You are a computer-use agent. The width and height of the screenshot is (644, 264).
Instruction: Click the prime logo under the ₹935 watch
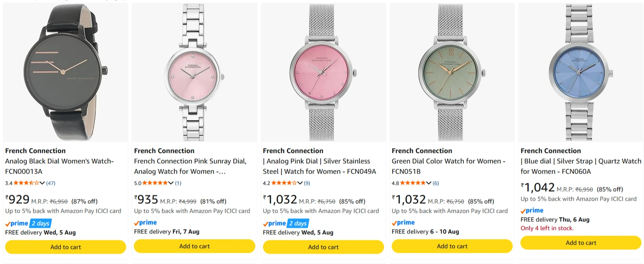click(x=146, y=223)
